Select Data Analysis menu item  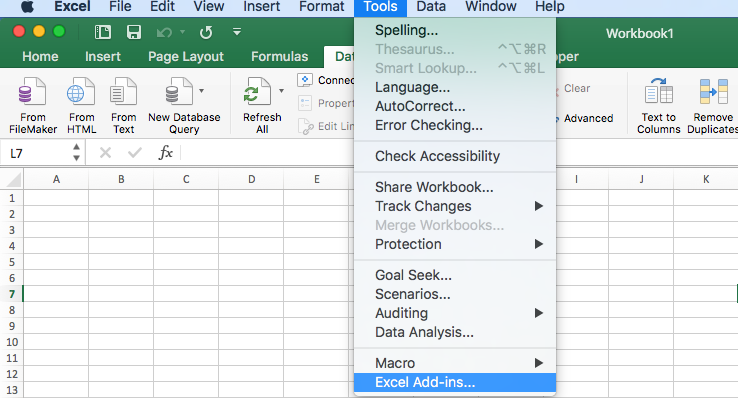click(455, 333)
